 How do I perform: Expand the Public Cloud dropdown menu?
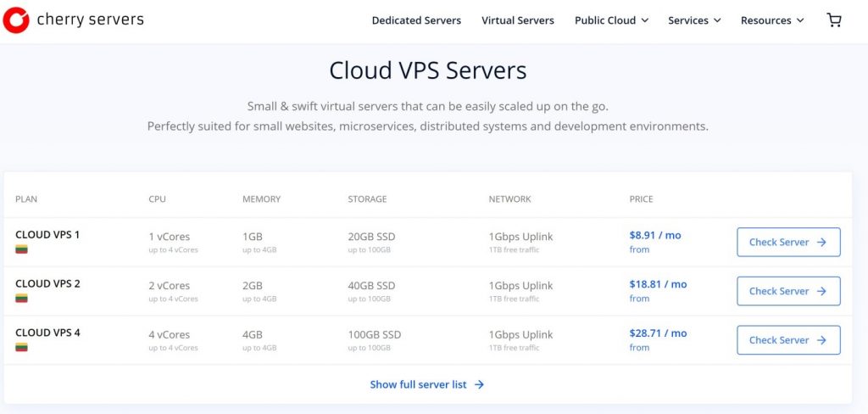611,20
